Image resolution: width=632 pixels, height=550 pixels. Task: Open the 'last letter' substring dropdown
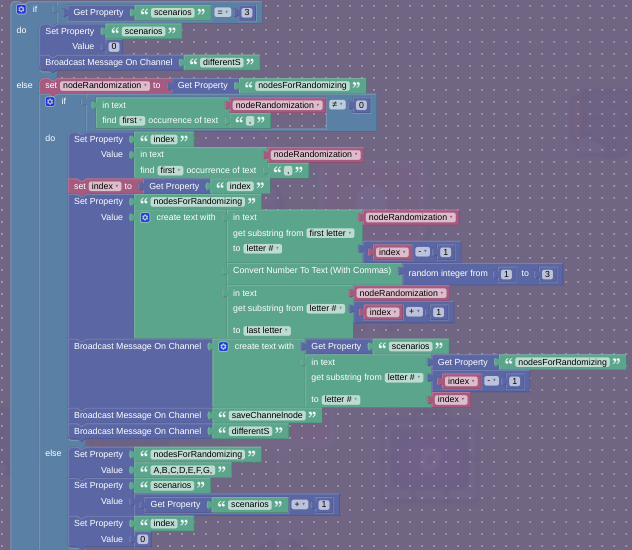[267, 330]
